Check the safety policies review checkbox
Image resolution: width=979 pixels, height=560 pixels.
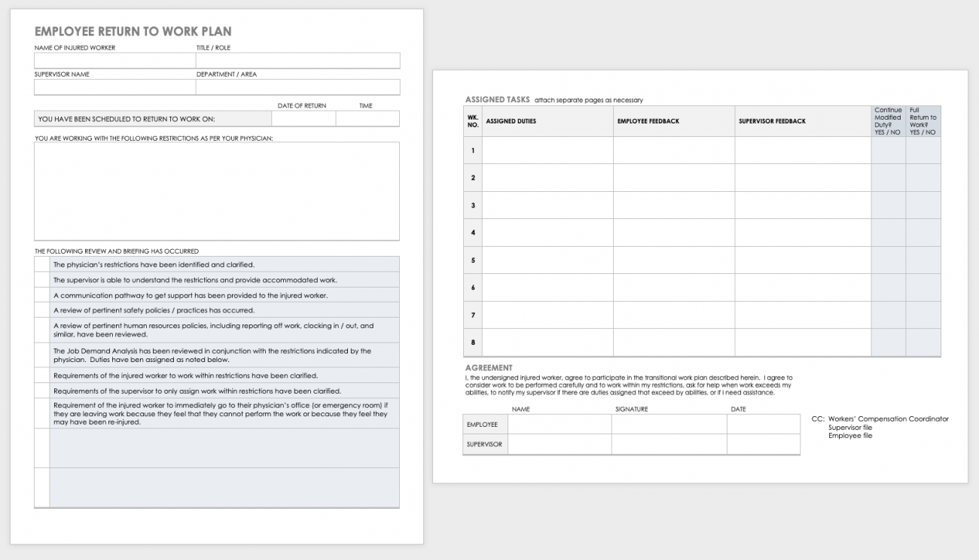41,309
